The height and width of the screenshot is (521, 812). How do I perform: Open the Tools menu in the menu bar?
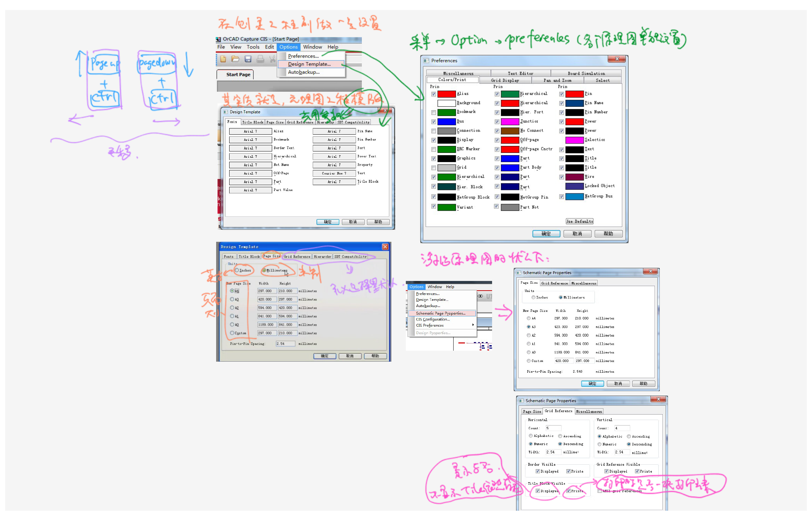pyautogui.click(x=253, y=47)
